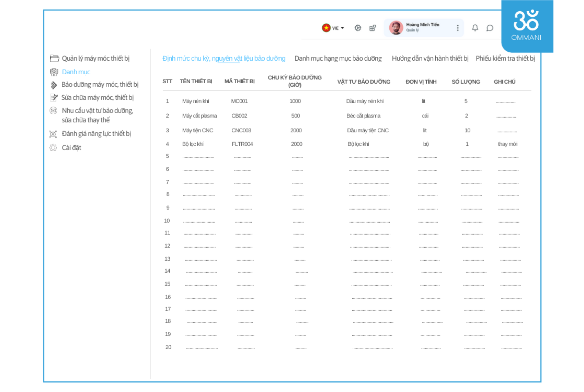Select Danh mục in the sidebar

[76, 72]
